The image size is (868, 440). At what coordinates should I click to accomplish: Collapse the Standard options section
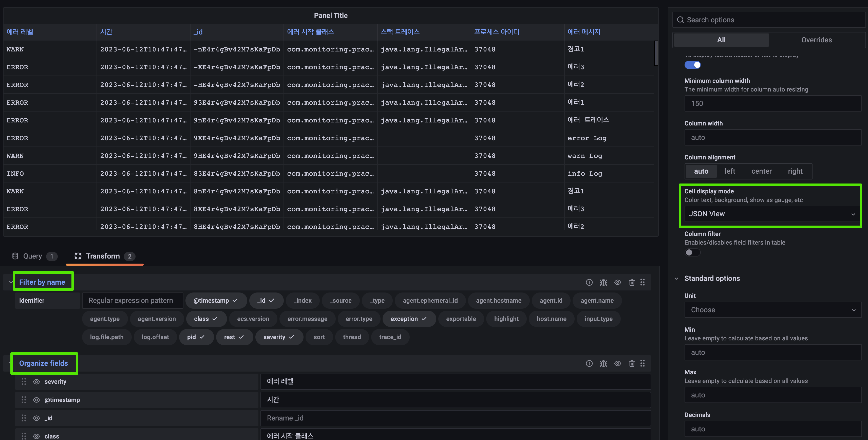(x=676, y=278)
